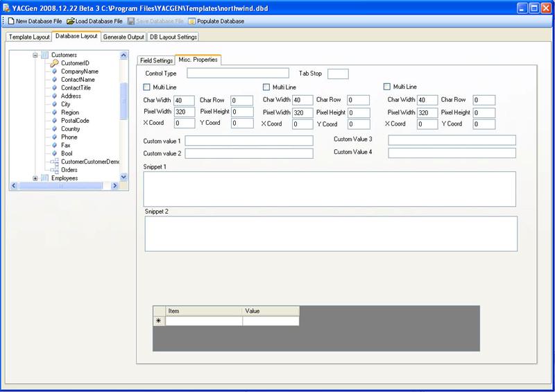Click the field icon next to Country
The width and height of the screenshot is (555, 392).
[x=55, y=128]
